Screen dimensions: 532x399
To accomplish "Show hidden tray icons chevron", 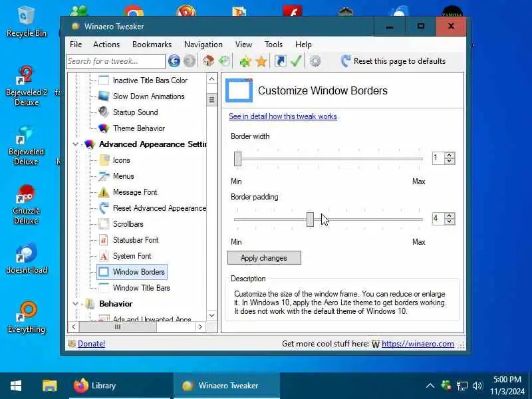I will [430, 386].
